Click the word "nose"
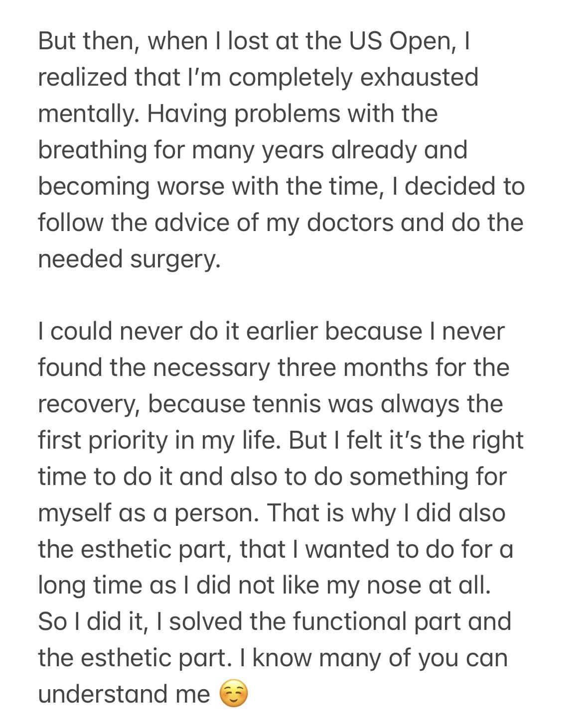Screen dimensions: 583x728 point(395,586)
